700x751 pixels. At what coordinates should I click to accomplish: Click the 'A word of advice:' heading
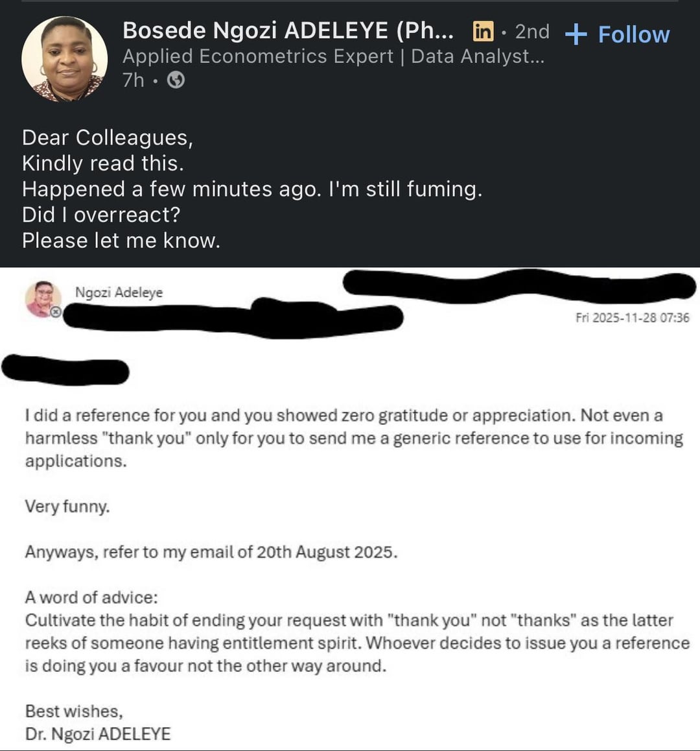pyautogui.click(x=91, y=597)
